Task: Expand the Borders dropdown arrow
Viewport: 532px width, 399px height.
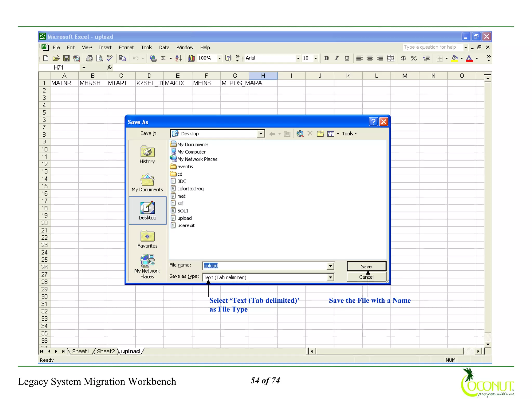Action: pos(447,58)
